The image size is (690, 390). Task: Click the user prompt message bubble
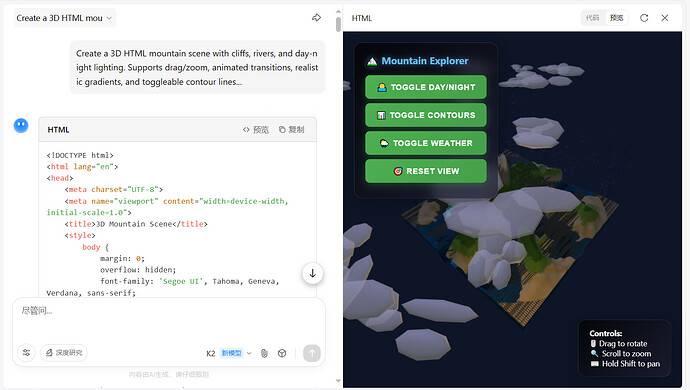tap(197, 67)
